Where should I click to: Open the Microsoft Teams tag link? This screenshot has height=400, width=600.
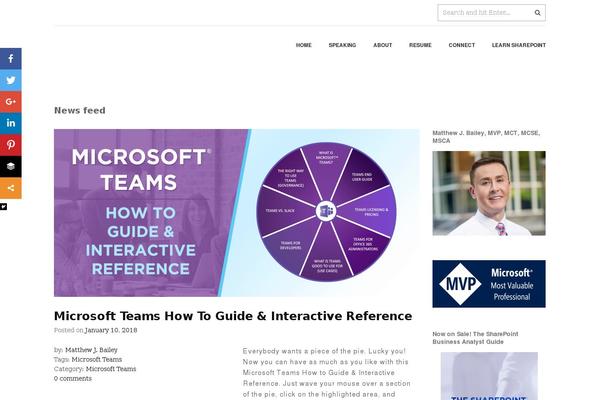(x=96, y=359)
